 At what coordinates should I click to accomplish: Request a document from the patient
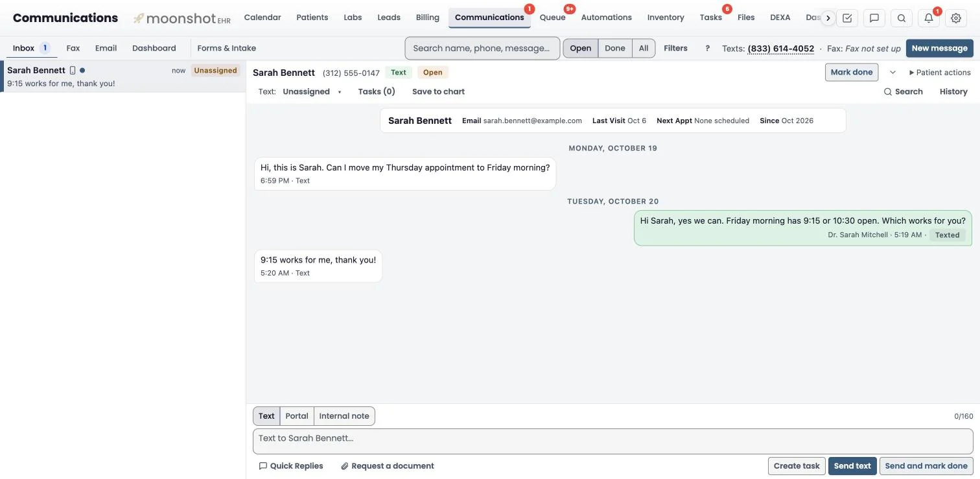388,466
